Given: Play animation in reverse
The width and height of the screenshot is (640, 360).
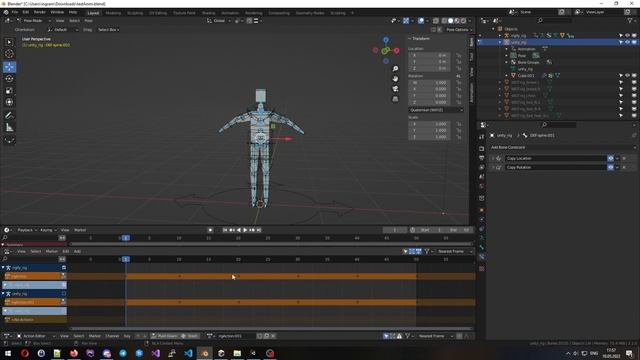Looking at the screenshot, I should (239, 230).
